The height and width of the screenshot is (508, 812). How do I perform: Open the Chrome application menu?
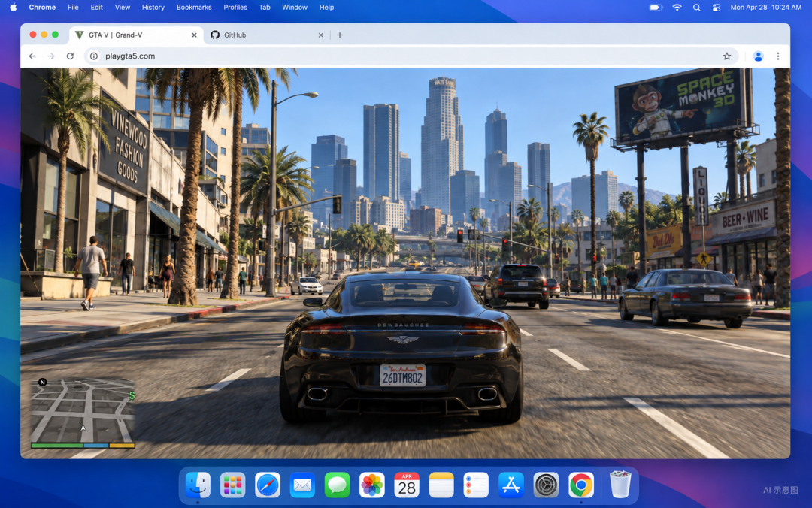pos(42,8)
